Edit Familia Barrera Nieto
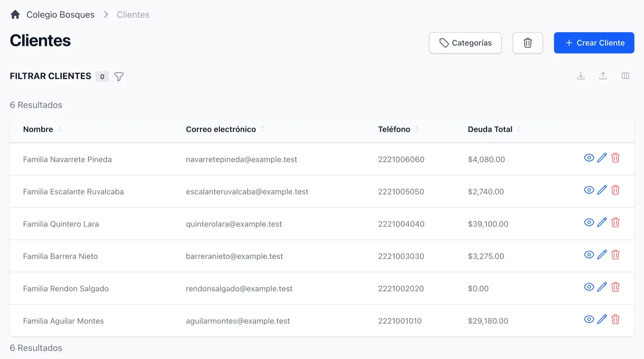 pyautogui.click(x=602, y=255)
